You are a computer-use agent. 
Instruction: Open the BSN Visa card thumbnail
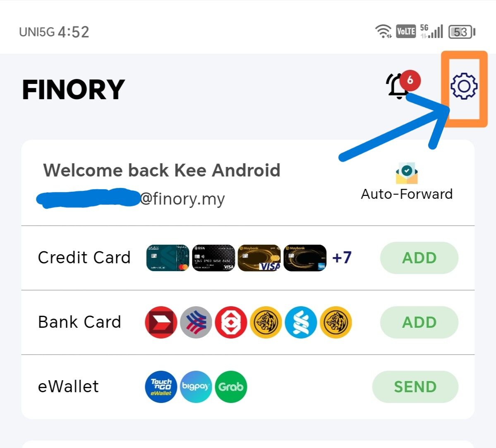coord(213,258)
